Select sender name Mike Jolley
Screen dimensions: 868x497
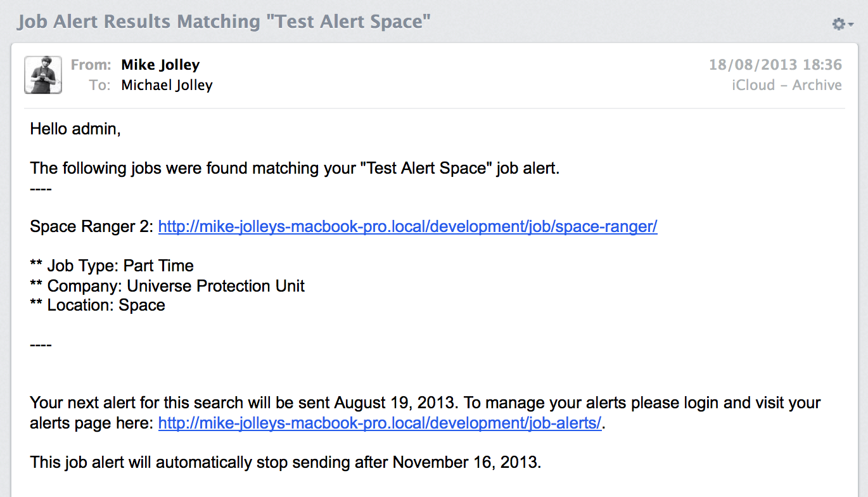click(x=160, y=65)
